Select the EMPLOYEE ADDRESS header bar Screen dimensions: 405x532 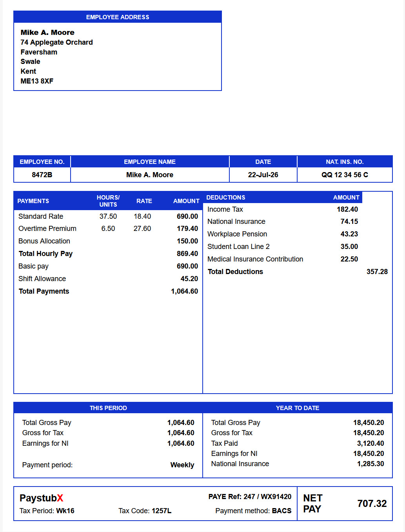pyautogui.click(x=118, y=17)
